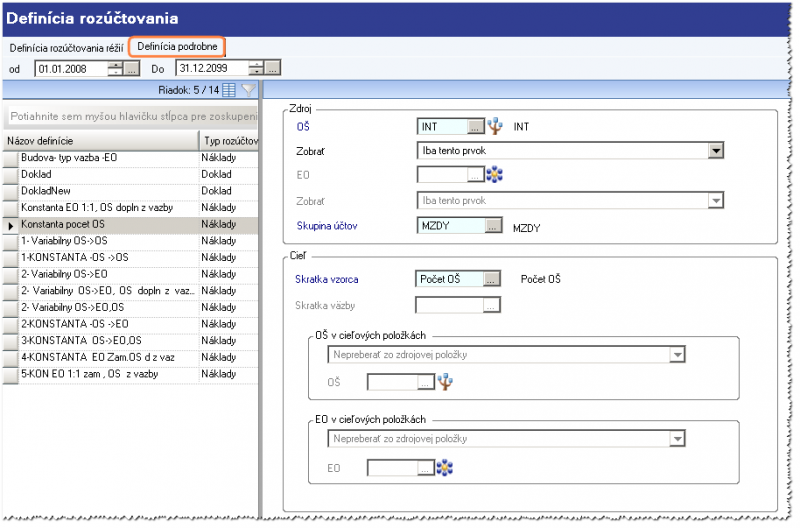
Task: Expand the source Zobrať dropdown showing Iba tento prvok
Action: tap(715, 150)
